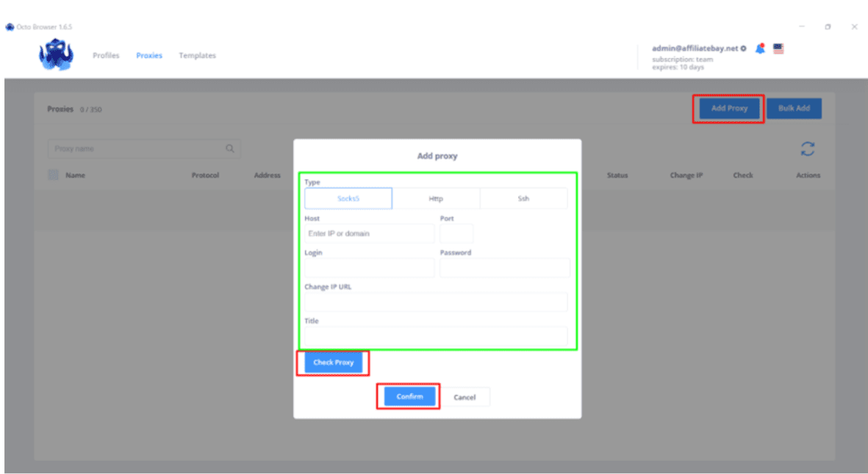
Task: Click the US flag language icon
Action: (x=778, y=49)
